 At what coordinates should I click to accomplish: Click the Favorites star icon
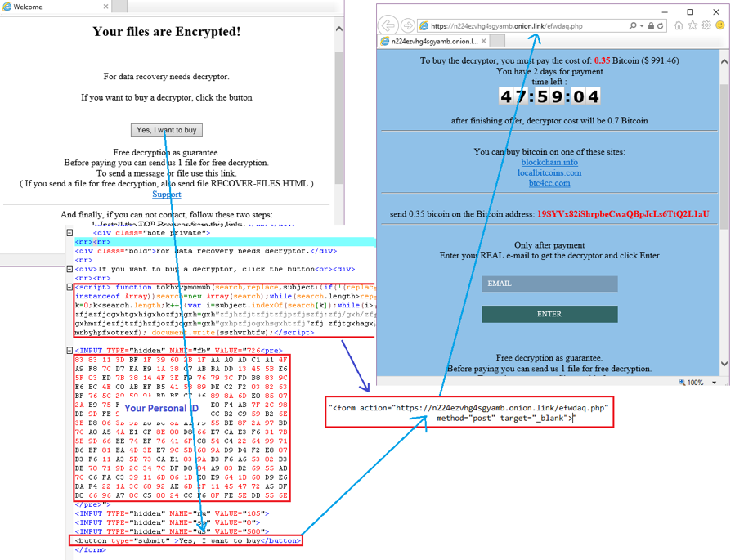[692, 25]
